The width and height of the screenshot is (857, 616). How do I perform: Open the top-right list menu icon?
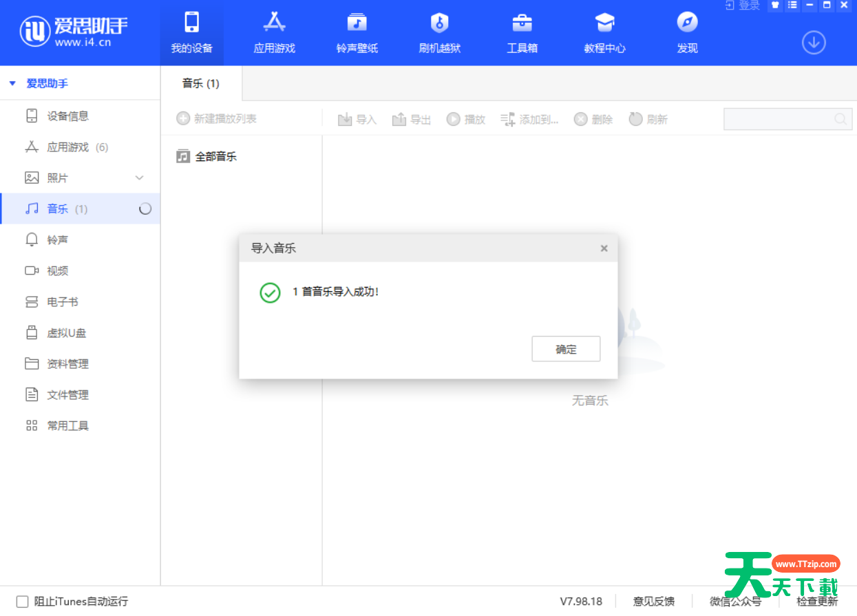point(792,6)
